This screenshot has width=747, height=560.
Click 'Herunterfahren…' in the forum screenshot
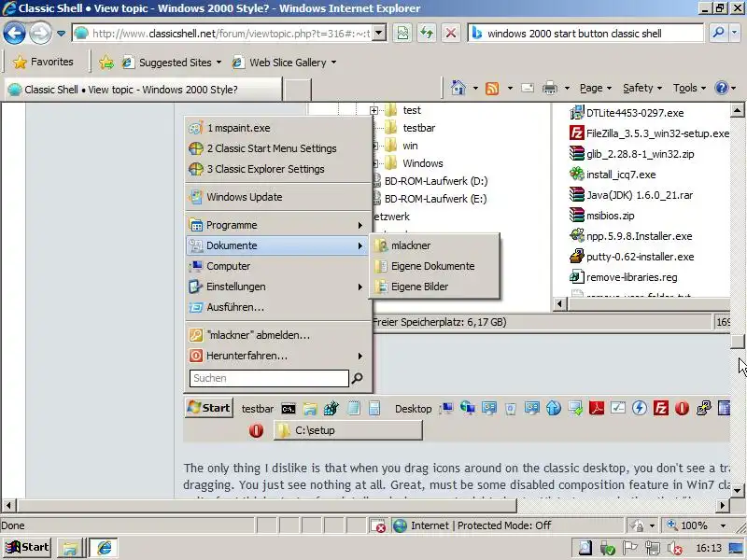(x=277, y=356)
